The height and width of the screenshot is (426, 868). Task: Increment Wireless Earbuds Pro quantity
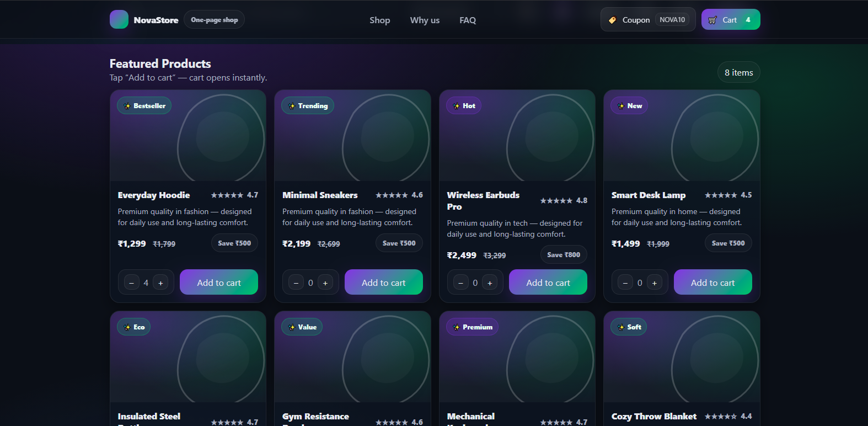coord(490,283)
